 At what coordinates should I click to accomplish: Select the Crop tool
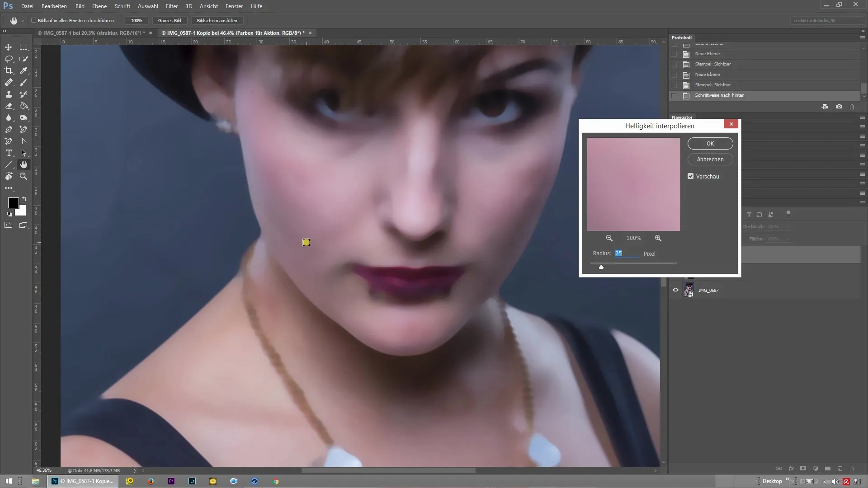[9, 70]
